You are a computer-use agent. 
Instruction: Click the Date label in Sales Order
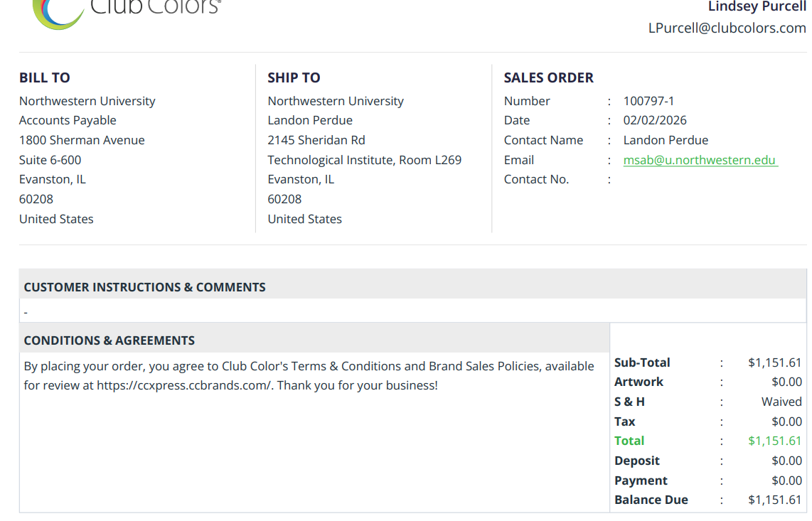point(517,120)
